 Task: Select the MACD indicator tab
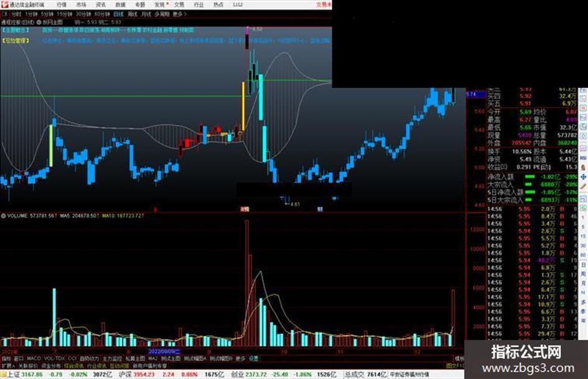click(34, 358)
